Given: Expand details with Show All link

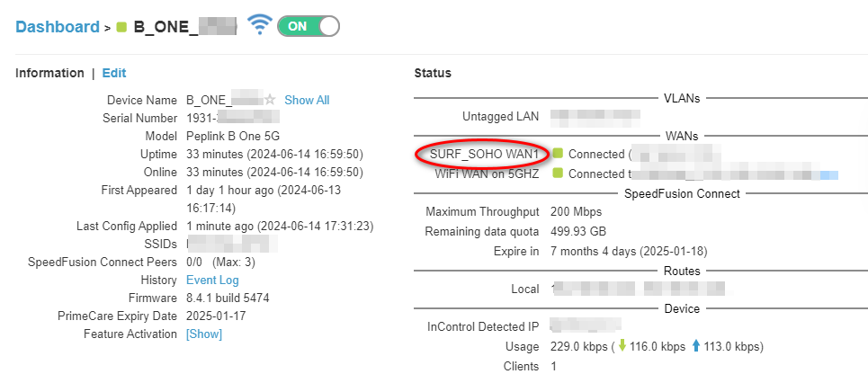Looking at the screenshot, I should [x=307, y=100].
